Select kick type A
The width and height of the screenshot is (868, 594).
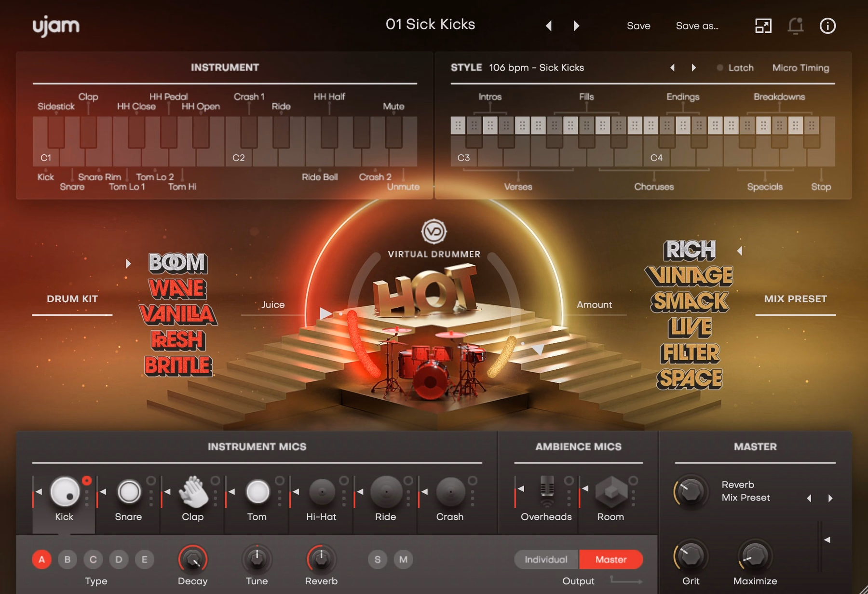point(41,559)
